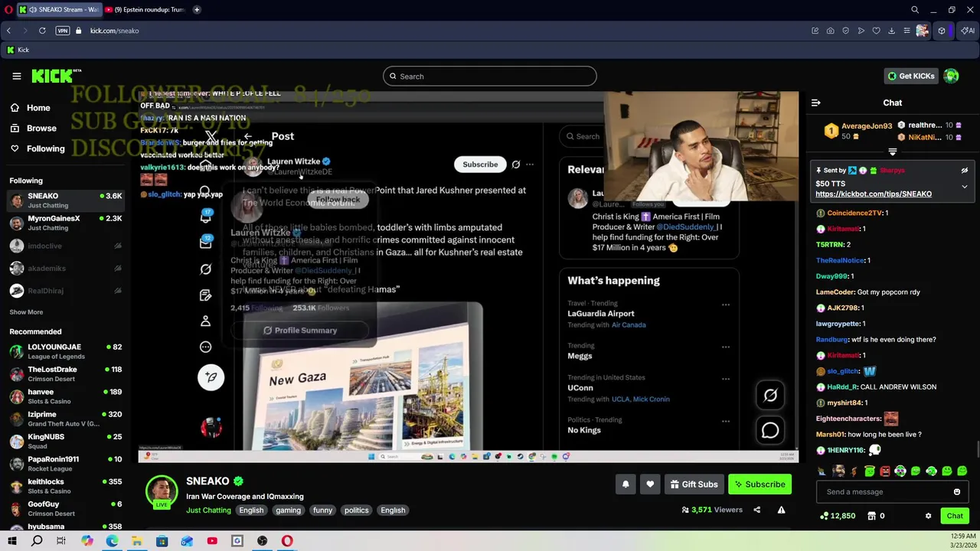This screenshot has width=980, height=551.
Task: Report the stream using the warning triangle icon
Action: [x=781, y=510]
